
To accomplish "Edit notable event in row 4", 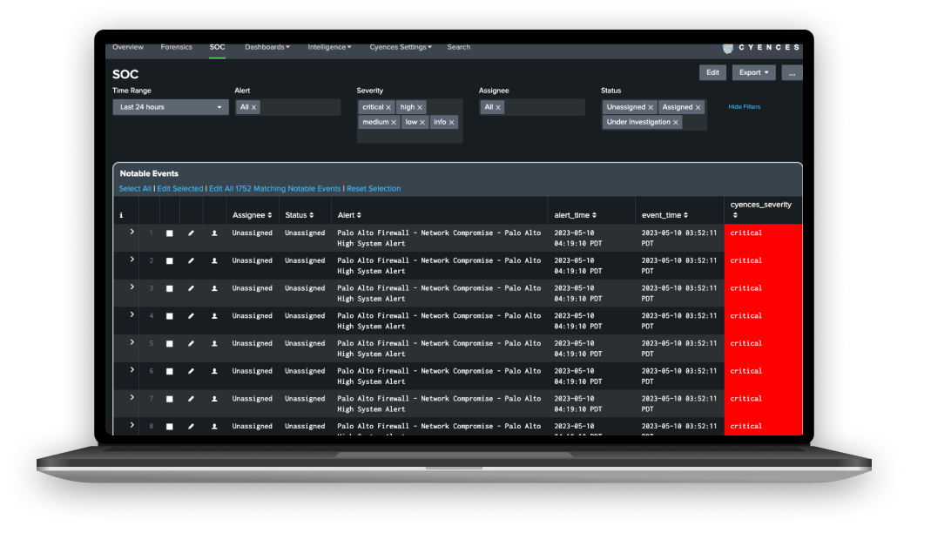I will pyautogui.click(x=191, y=316).
